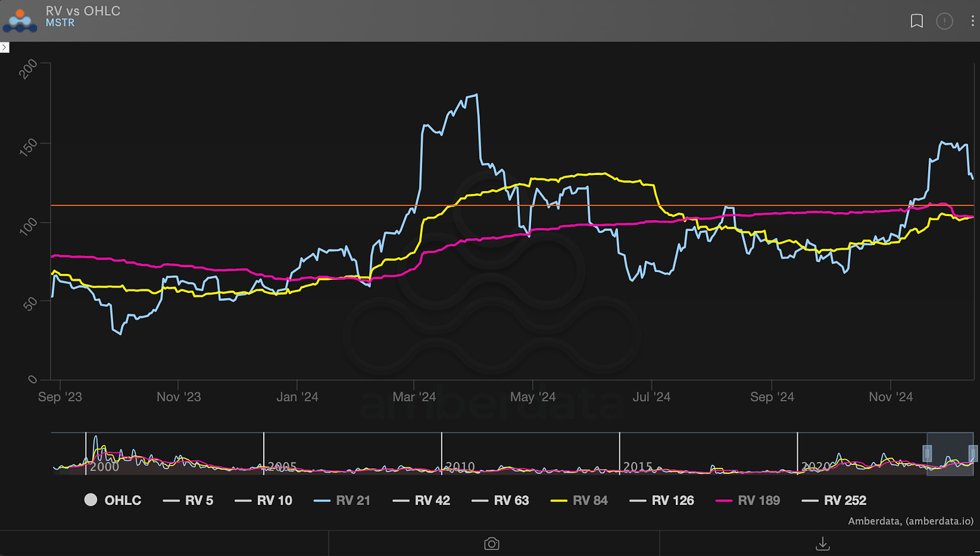
Task: Click 2005 marker in navigator timeline
Action: (282, 466)
